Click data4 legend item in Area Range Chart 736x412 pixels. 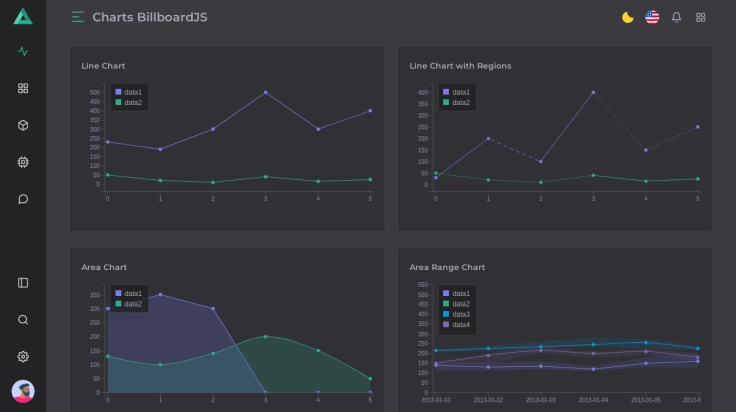click(456, 325)
